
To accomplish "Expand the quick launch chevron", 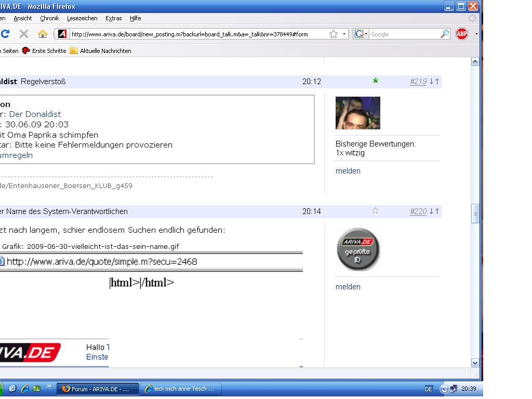I will tap(49, 386).
